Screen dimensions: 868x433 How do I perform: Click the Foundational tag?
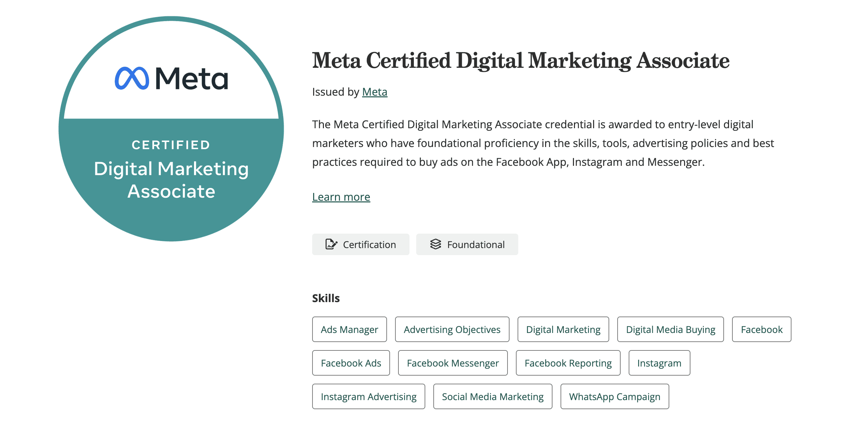pos(467,244)
